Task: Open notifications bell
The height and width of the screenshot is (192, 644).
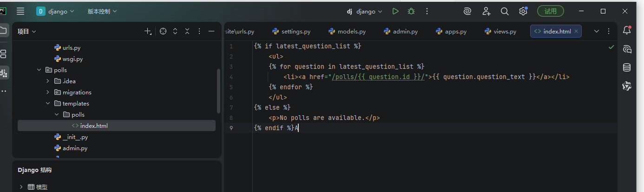Action: 627,31
